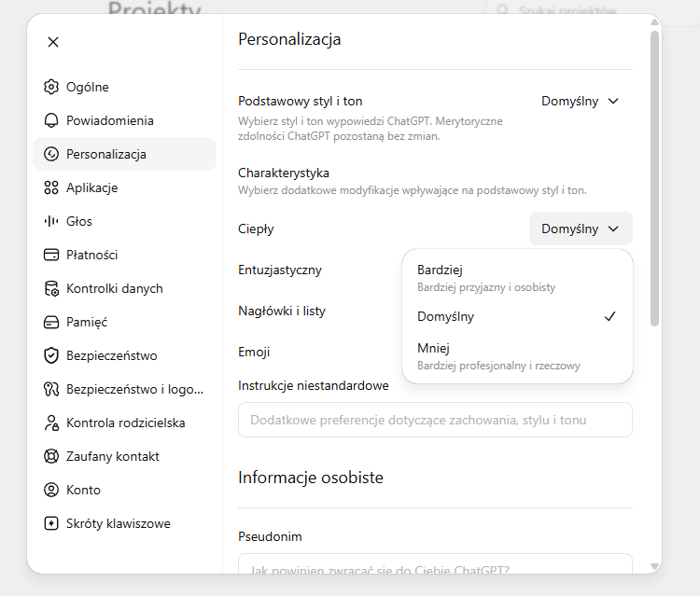This screenshot has height=596, width=700.
Task: Click the Ogólne gear icon
Action: tap(51, 87)
